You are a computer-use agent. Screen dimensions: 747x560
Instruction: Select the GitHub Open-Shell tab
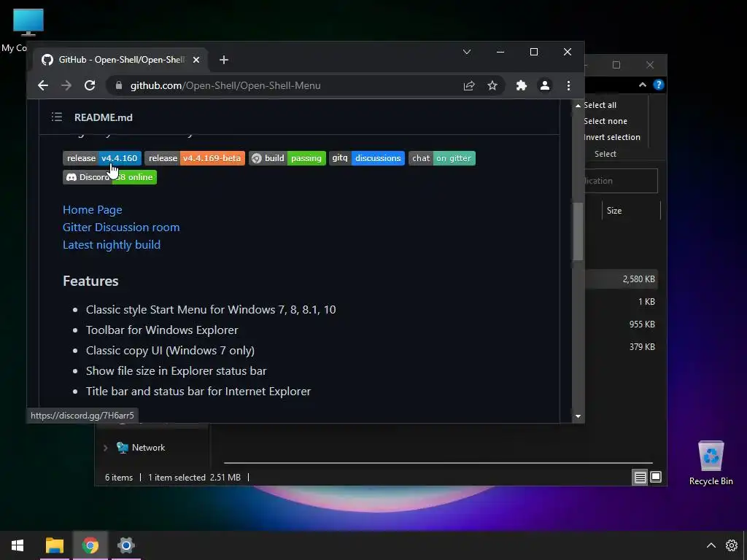[x=120, y=60]
